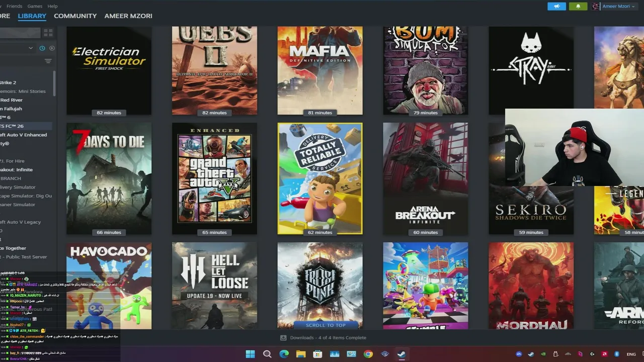Viewport: 644px width, 362px height.
Task: Toggle the recent activity clock filter
Action: (x=42, y=48)
